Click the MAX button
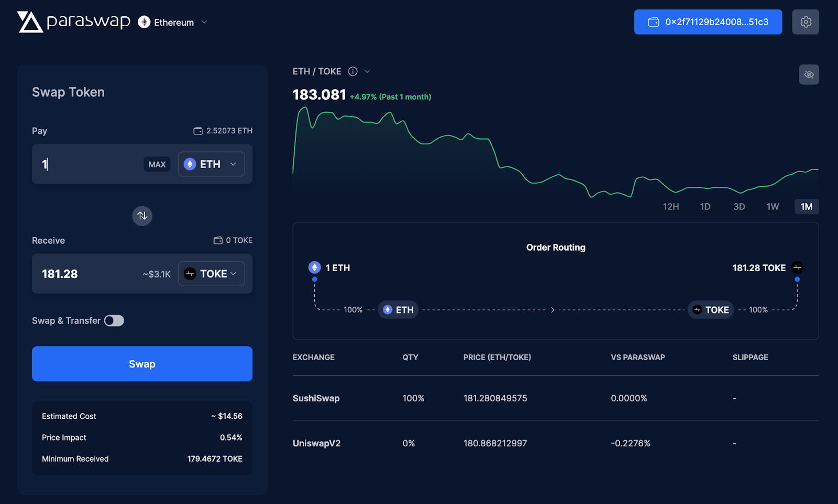 pos(157,164)
